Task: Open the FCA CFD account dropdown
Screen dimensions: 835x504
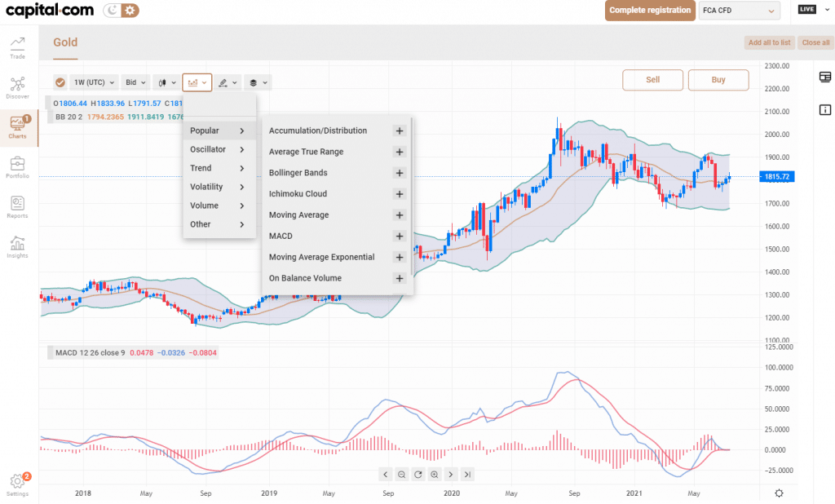Action: [738, 11]
